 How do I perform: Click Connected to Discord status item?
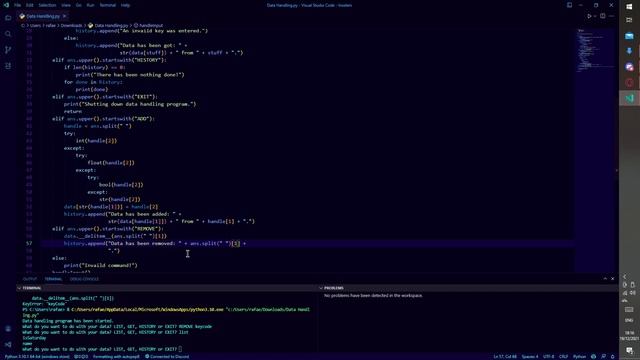[167, 357]
